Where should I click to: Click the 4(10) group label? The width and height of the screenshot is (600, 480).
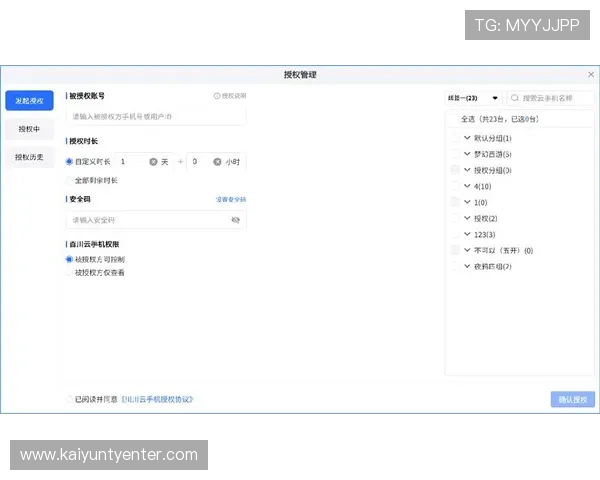(483, 186)
